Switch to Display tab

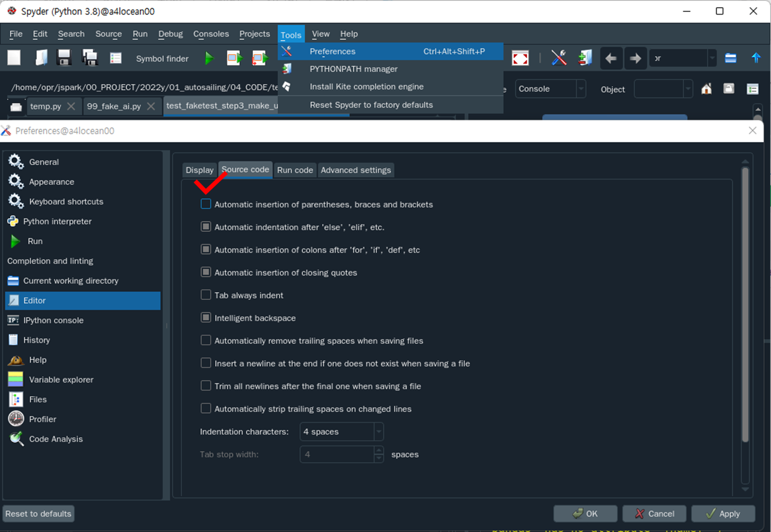(x=200, y=170)
